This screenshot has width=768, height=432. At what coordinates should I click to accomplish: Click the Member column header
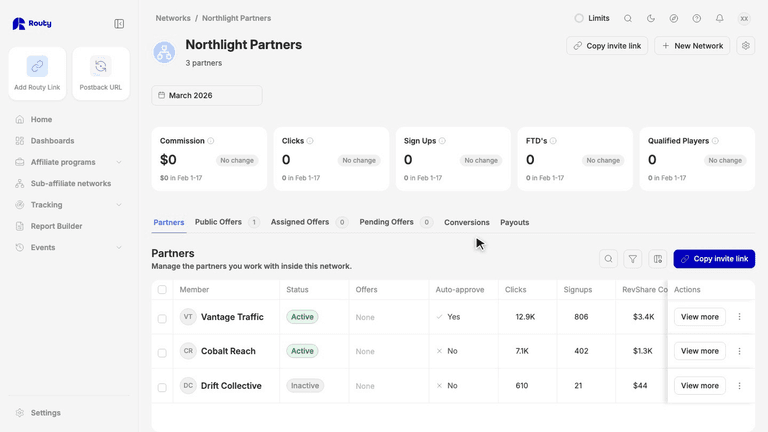click(194, 289)
